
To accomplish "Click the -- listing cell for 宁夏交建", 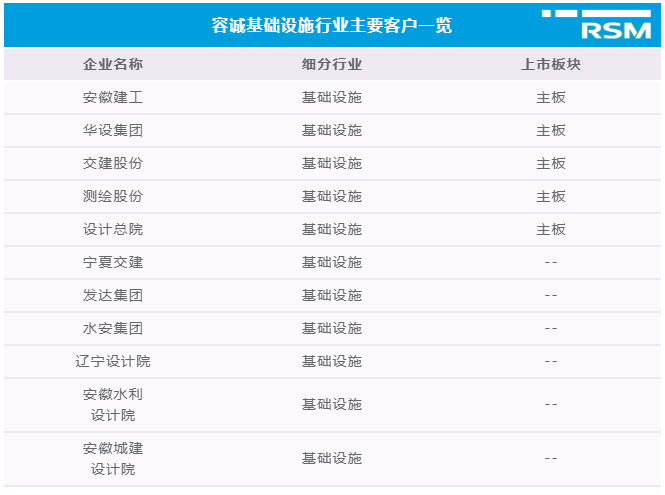I will (x=550, y=262).
